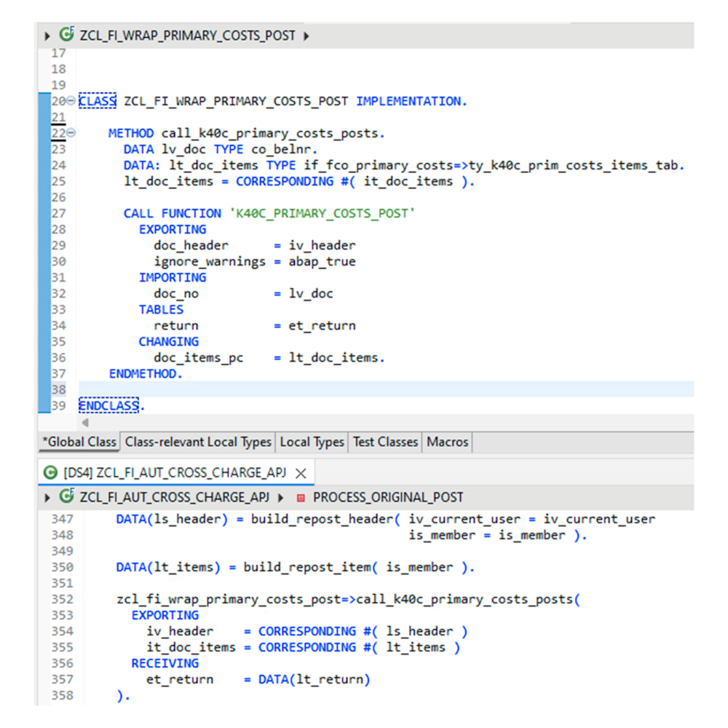Click the class icon on the DS4 editor tab
Viewport: 728px width, 728px height.
click(50, 472)
